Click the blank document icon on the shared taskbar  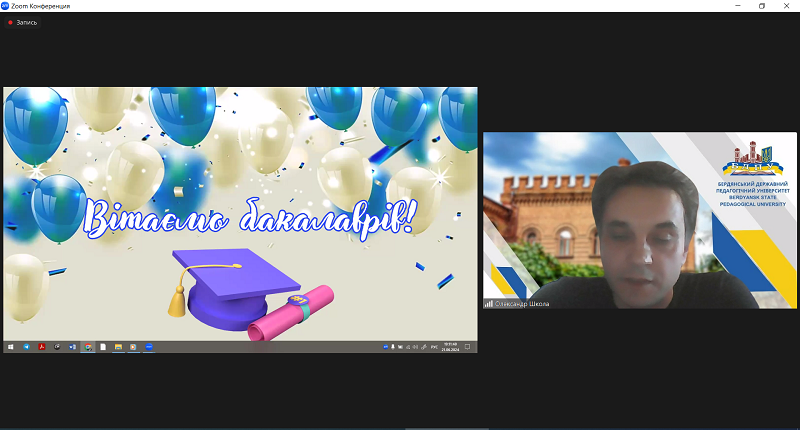[103, 347]
